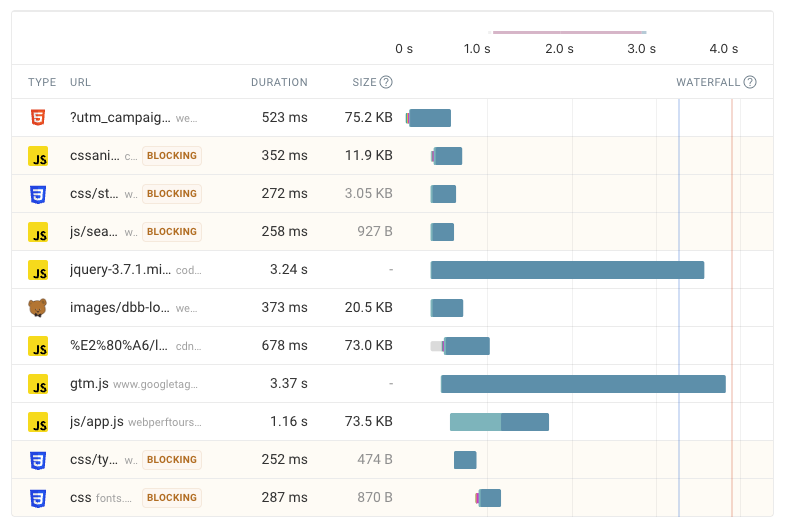Viewport: 785px width, 525px height.
Task: Click the JS icon for gtm.js row
Action: pos(38,384)
